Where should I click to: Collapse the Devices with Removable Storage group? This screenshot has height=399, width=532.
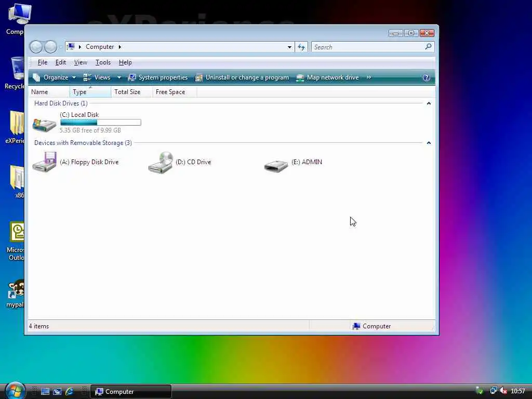[x=429, y=143]
